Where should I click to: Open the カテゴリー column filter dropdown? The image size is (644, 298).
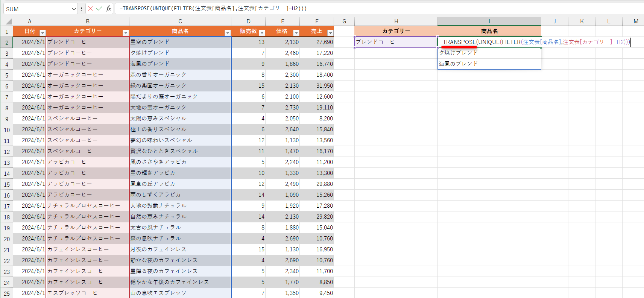126,33
